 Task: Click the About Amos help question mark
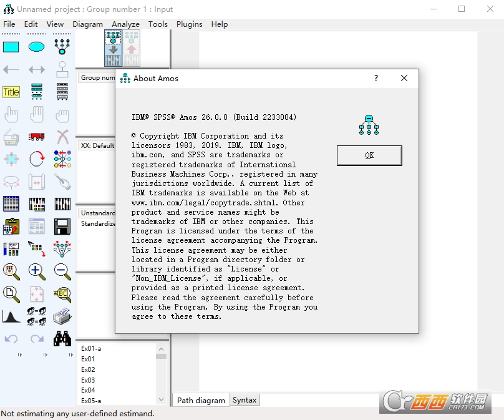click(x=376, y=78)
